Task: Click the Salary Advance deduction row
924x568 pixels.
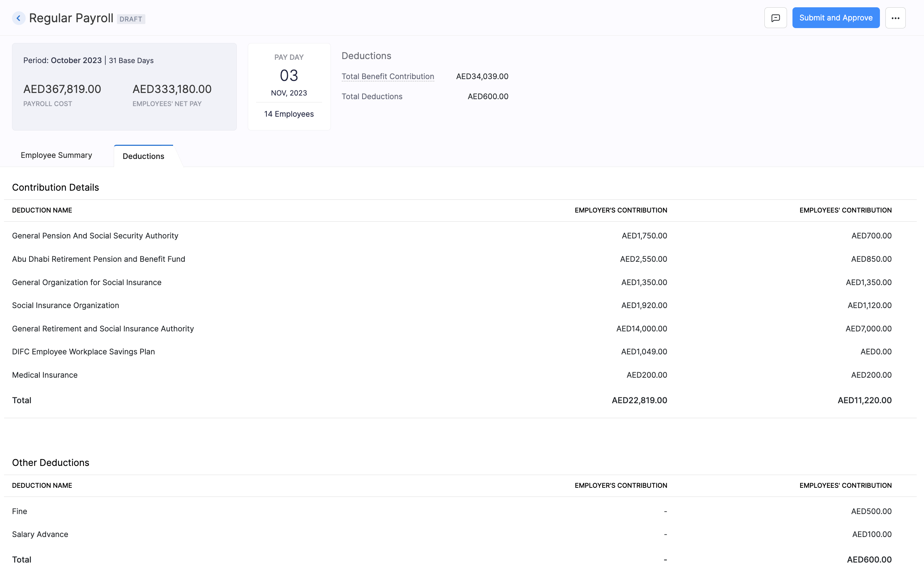Action: (40, 534)
